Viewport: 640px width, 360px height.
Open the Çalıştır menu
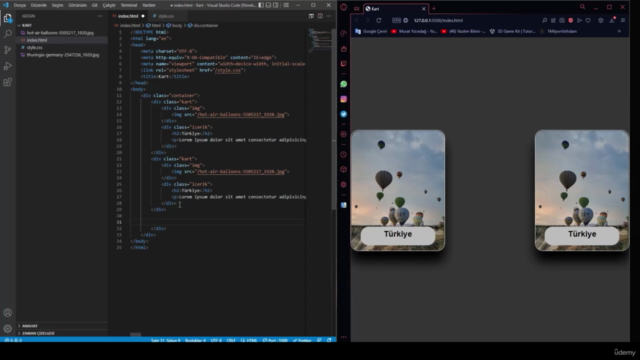tap(109, 5)
